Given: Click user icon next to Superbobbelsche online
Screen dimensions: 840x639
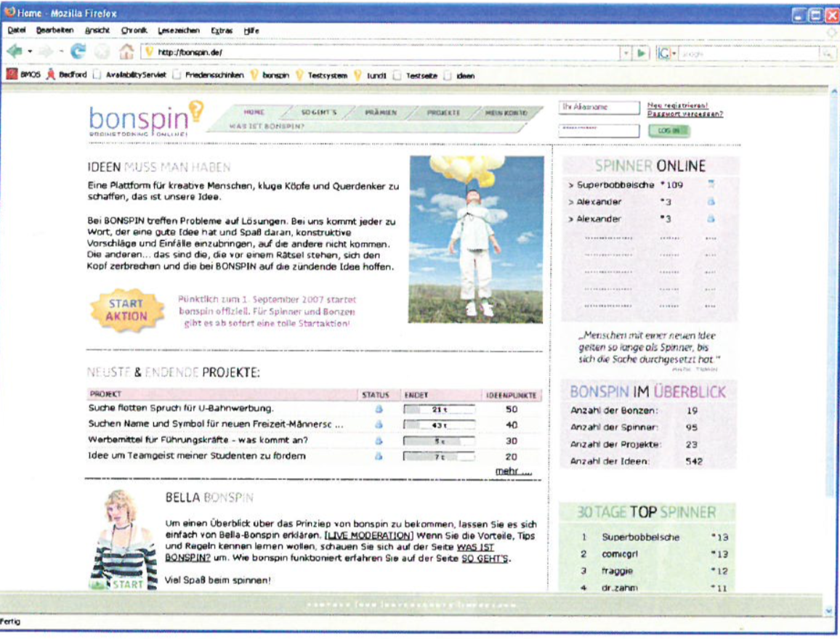Looking at the screenshot, I should point(711,184).
